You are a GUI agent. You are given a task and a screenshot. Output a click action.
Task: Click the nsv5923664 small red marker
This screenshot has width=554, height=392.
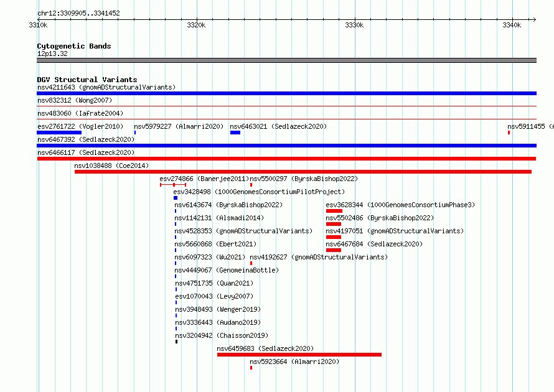[x=251, y=368]
